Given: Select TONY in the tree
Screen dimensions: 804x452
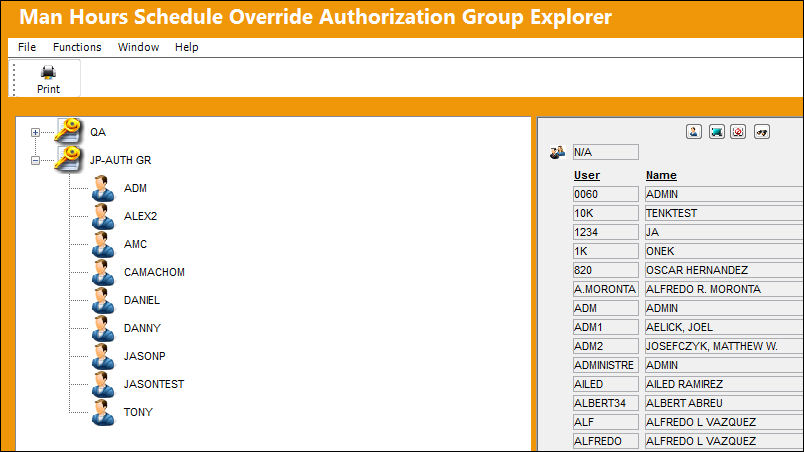Looking at the screenshot, I should pos(138,412).
